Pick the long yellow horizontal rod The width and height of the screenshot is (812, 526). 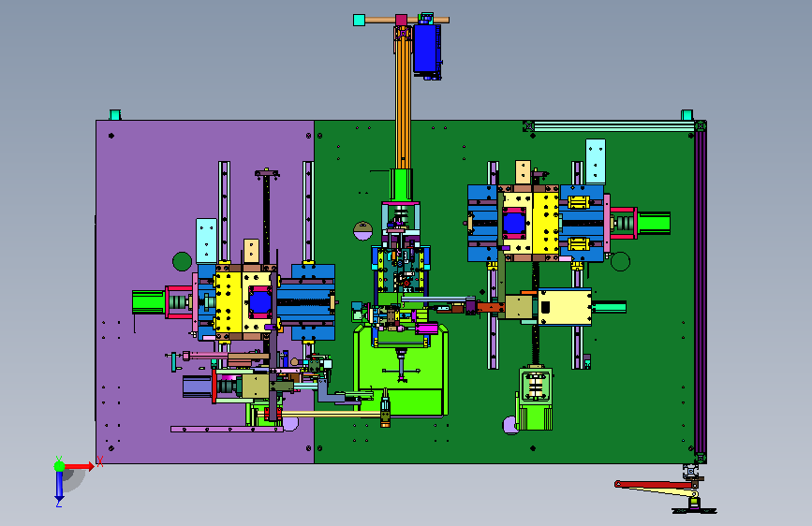pyautogui.click(x=331, y=414)
